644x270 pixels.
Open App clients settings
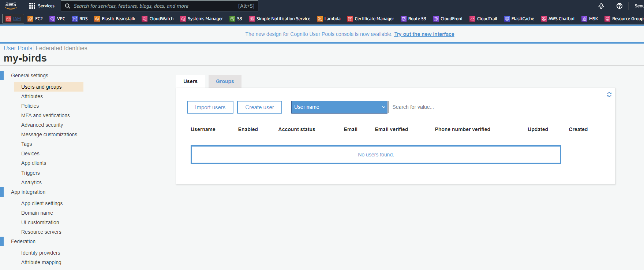pyautogui.click(x=34, y=163)
